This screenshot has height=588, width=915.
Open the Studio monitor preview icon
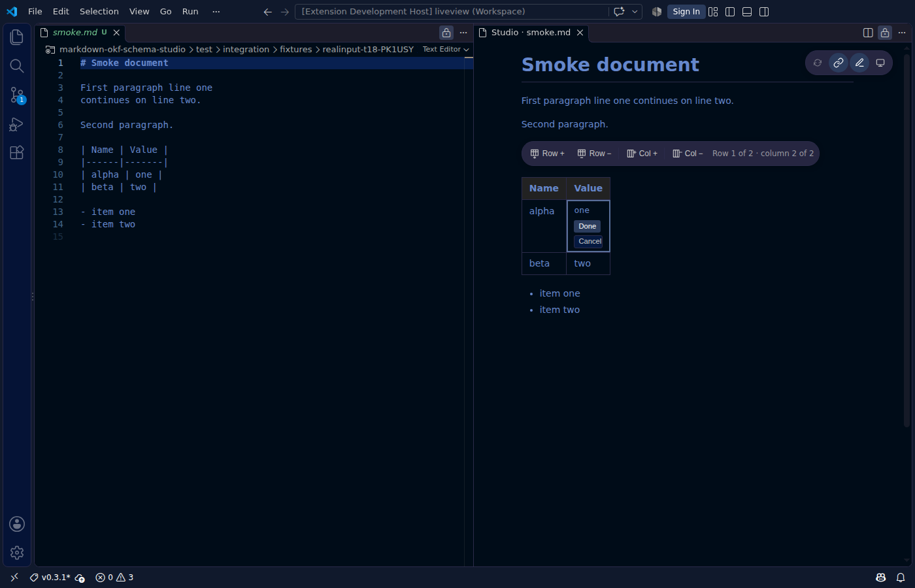point(880,63)
